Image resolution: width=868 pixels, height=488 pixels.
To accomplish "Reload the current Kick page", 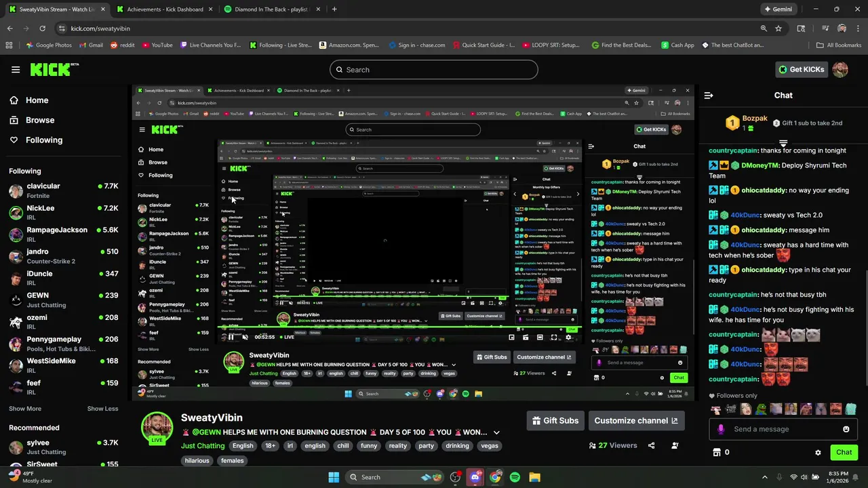I will (42, 28).
